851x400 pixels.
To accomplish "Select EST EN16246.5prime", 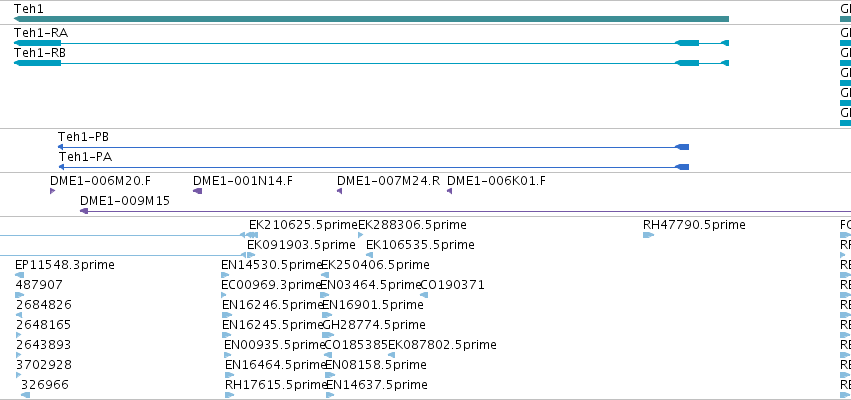I will [273, 305].
